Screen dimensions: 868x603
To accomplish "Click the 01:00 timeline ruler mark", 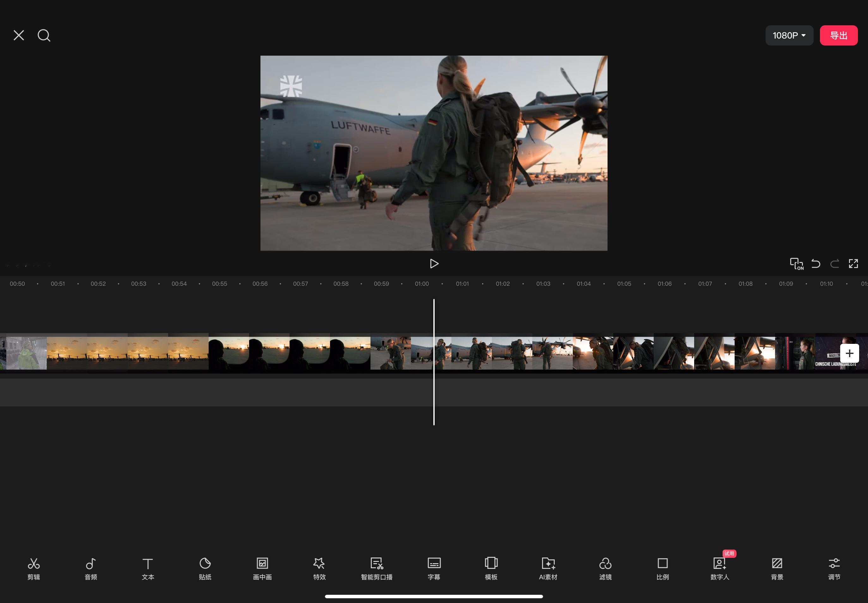I will tap(422, 284).
